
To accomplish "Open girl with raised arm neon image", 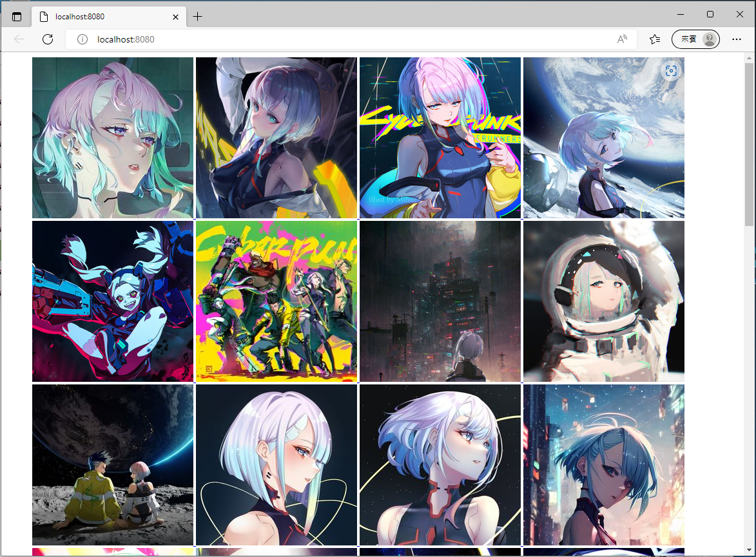I will click(x=276, y=138).
